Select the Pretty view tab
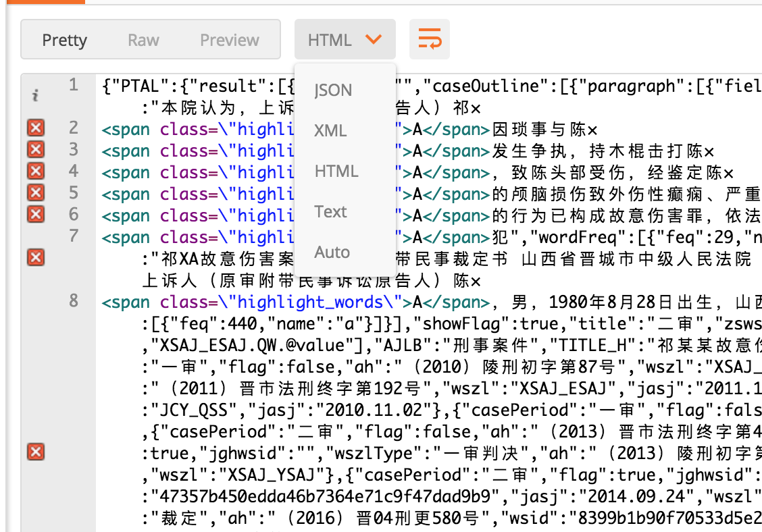762x532 pixels. [65, 40]
